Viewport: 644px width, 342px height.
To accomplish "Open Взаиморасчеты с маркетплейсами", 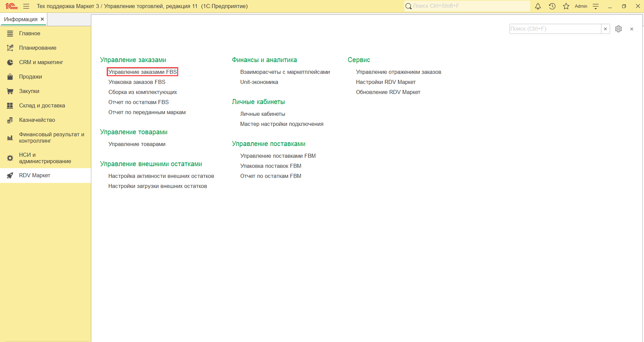I will tap(285, 72).
